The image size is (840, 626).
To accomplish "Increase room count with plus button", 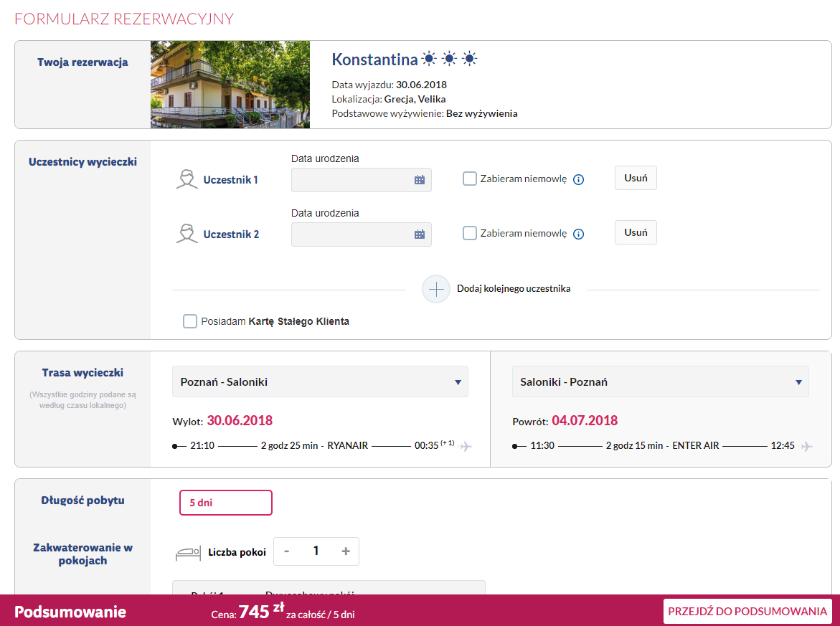I will pyautogui.click(x=346, y=551).
